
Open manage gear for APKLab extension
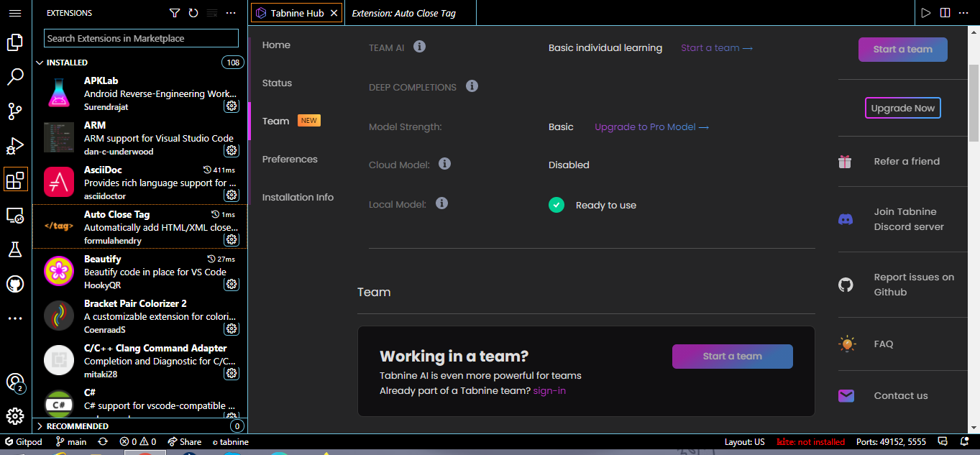tap(232, 106)
